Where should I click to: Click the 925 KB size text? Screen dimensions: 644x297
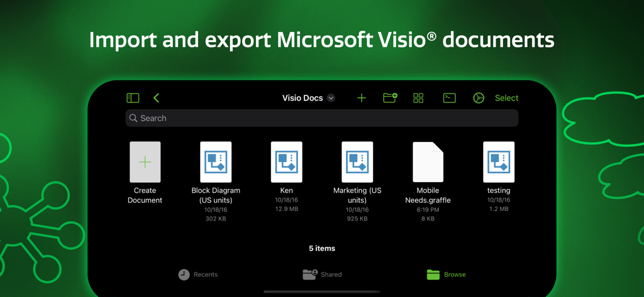(357, 219)
